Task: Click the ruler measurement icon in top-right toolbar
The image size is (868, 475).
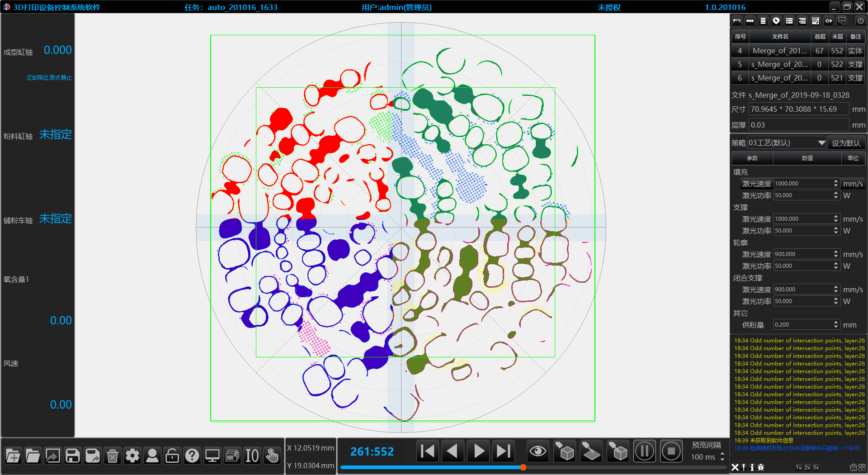Action: coord(737,21)
